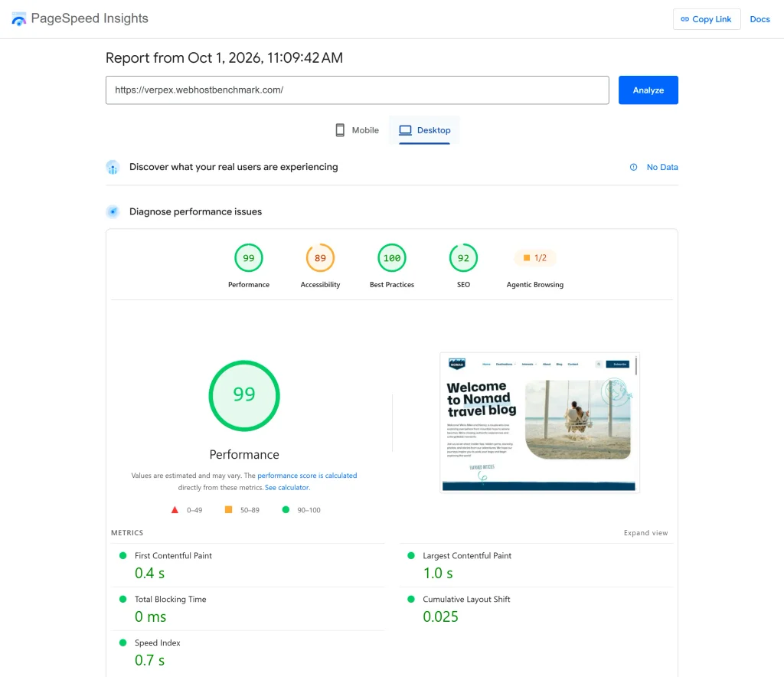Open the See calculator link
The width and height of the screenshot is (784, 677).
[x=287, y=488]
